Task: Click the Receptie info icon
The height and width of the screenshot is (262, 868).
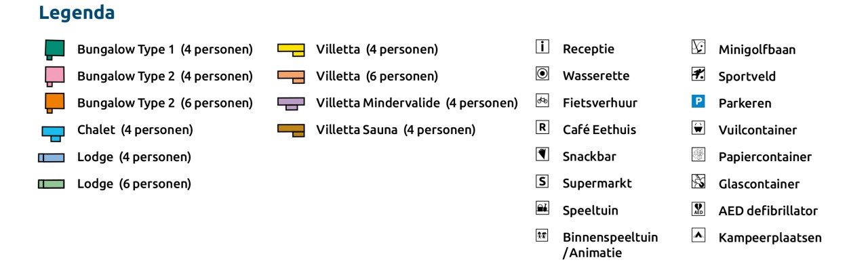Action: [542, 47]
